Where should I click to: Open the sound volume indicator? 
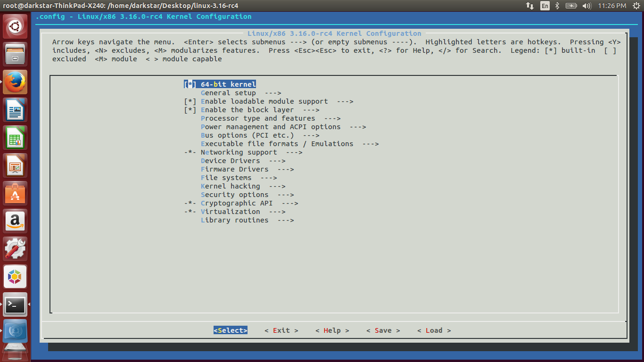coord(587,6)
